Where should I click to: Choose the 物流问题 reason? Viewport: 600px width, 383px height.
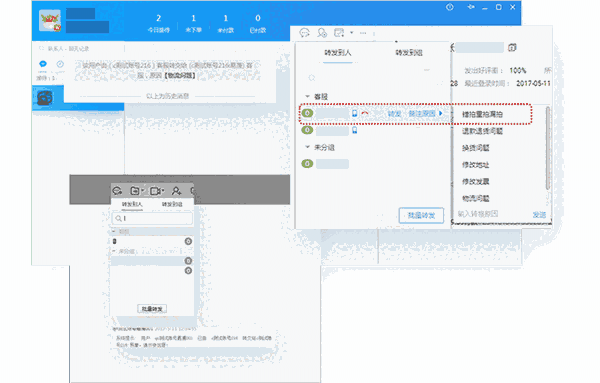[x=476, y=198]
